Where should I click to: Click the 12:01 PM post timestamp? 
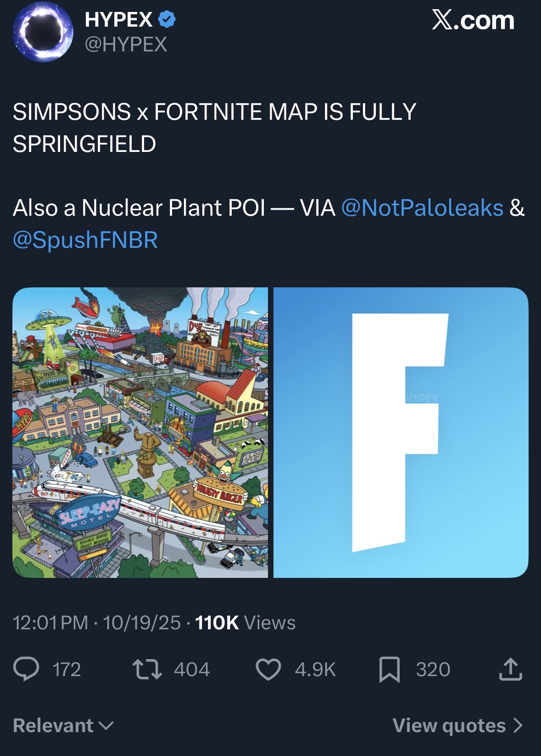tap(50, 623)
